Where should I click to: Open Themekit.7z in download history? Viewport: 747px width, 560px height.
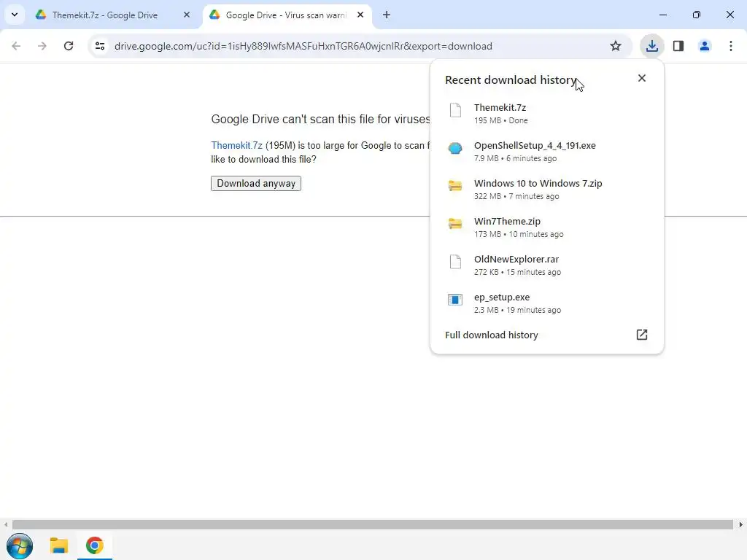(x=547, y=113)
